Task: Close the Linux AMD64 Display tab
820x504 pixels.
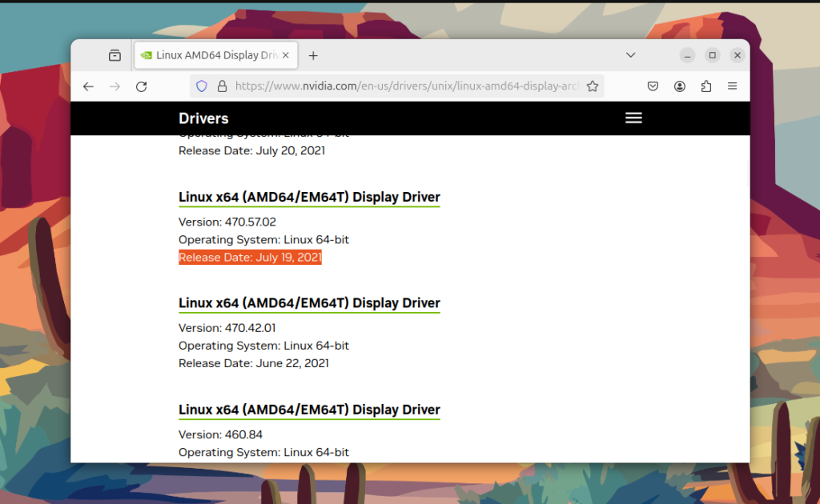Action: click(x=286, y=55)
